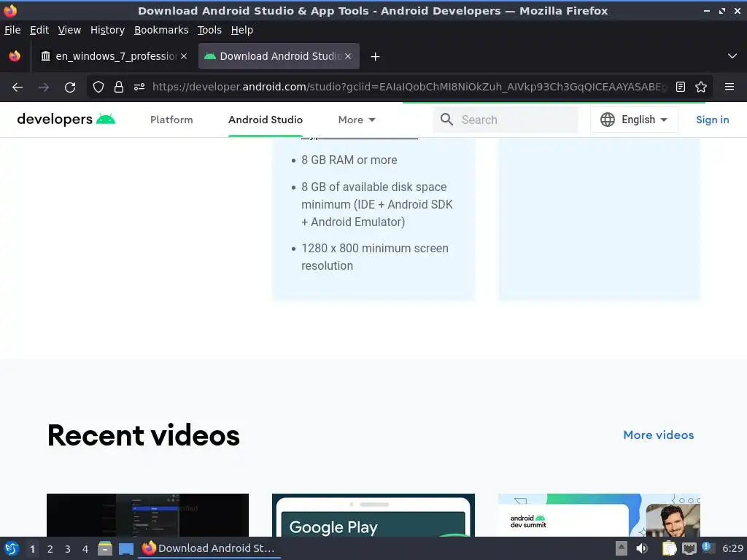Open a new tab with plus button
The height and width of the screenshot is (560, 747).
[x=376, y=57]
